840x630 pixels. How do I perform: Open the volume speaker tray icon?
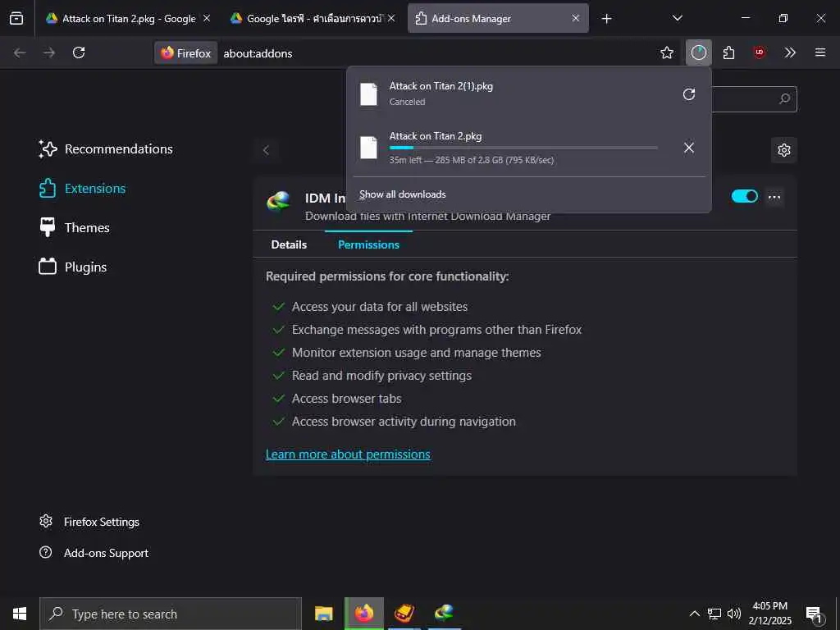[x=734, y=614]
